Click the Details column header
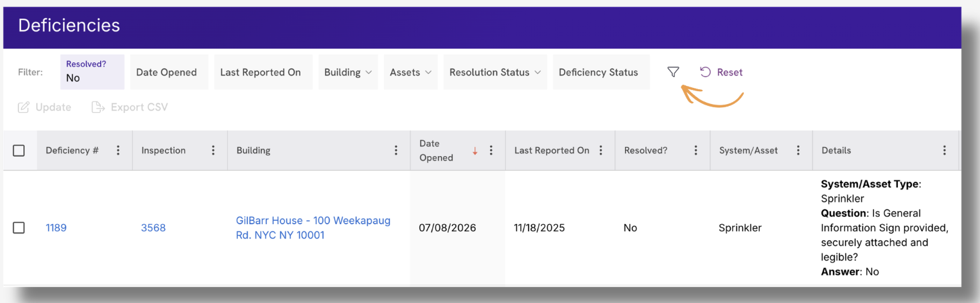 tap(836, 150)
